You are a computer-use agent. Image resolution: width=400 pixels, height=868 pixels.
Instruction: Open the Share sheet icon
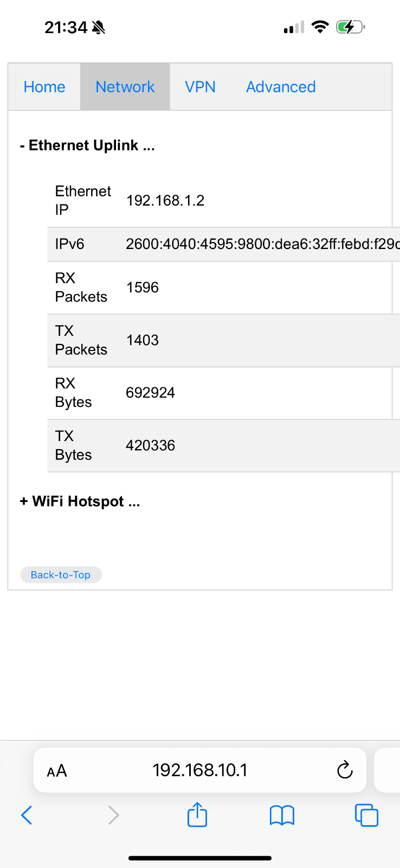(197, 814)
